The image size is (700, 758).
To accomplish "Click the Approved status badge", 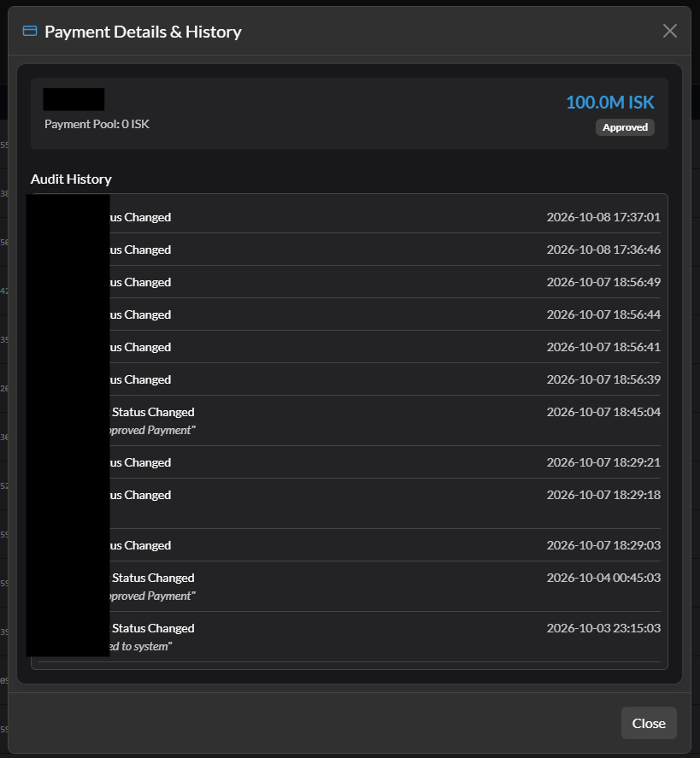I will 625,127.
